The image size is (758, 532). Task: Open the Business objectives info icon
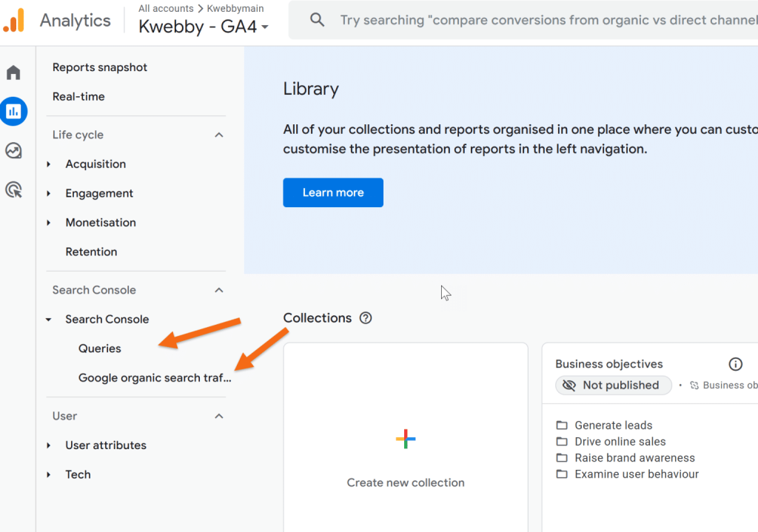[x=735, y=363]
